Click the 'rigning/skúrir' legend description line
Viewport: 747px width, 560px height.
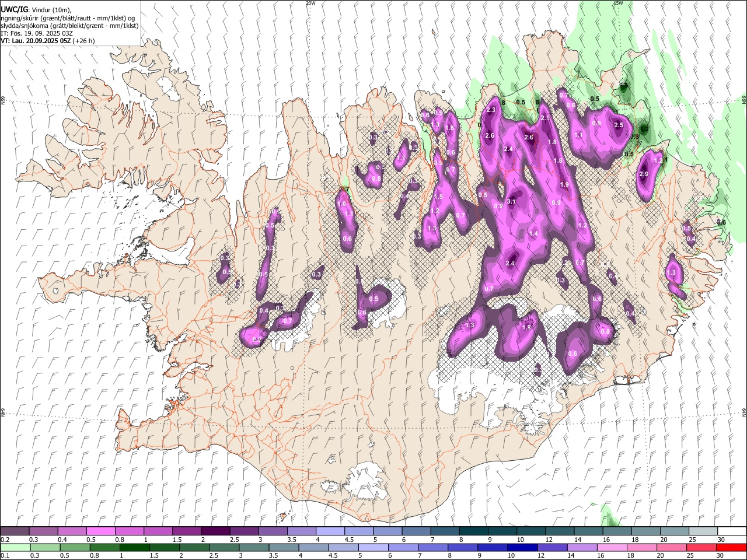click(x=68, y=18)
